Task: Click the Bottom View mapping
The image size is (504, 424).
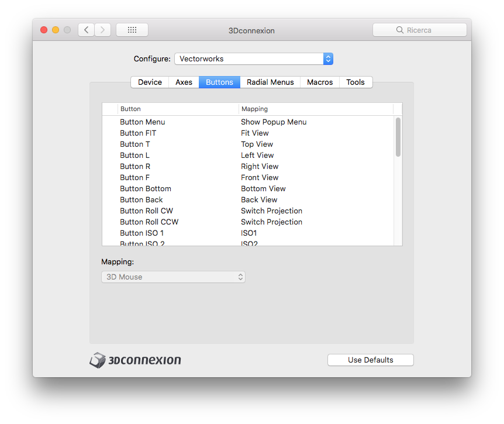Action: (263, 189)
